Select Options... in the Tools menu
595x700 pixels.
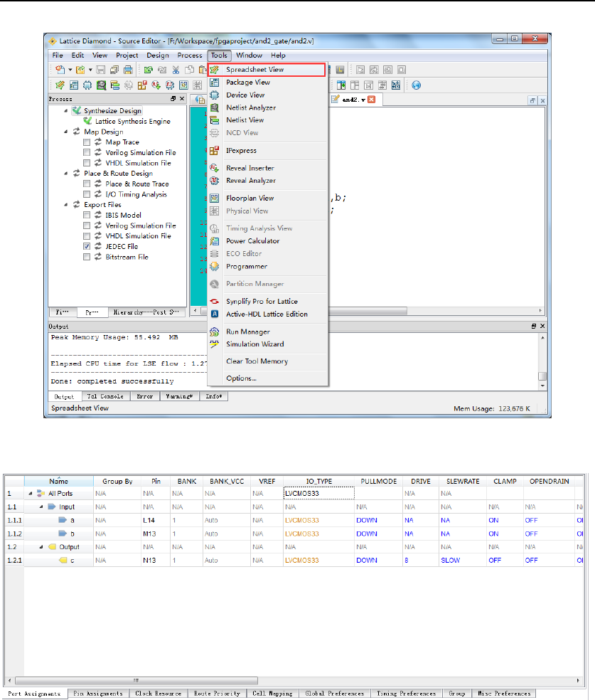click(241, 378)
